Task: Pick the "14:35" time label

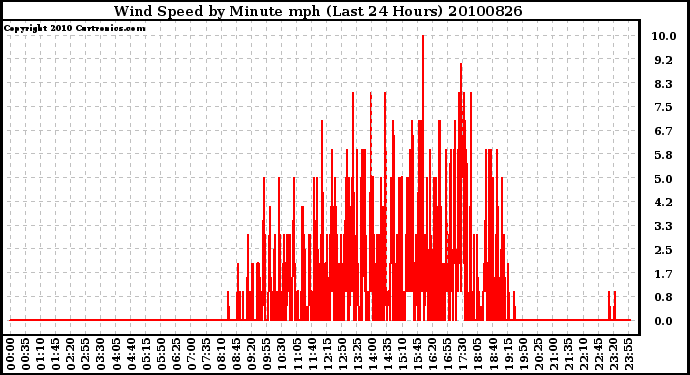Action: [387, 354]
